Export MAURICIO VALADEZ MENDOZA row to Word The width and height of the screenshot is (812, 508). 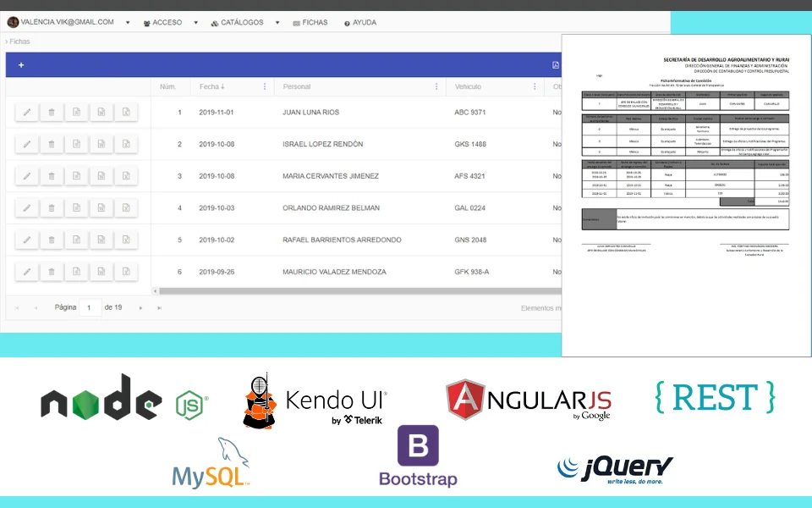[x=101, y=272]
